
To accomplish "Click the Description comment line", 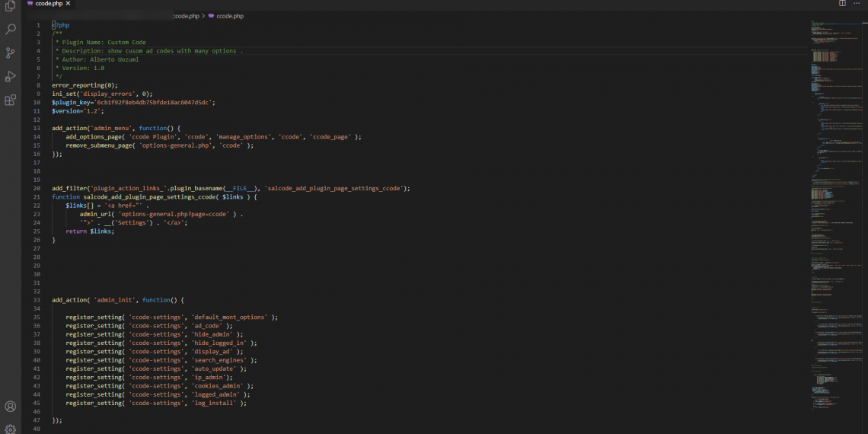I will pyautogui.click(x=149, y=51).
